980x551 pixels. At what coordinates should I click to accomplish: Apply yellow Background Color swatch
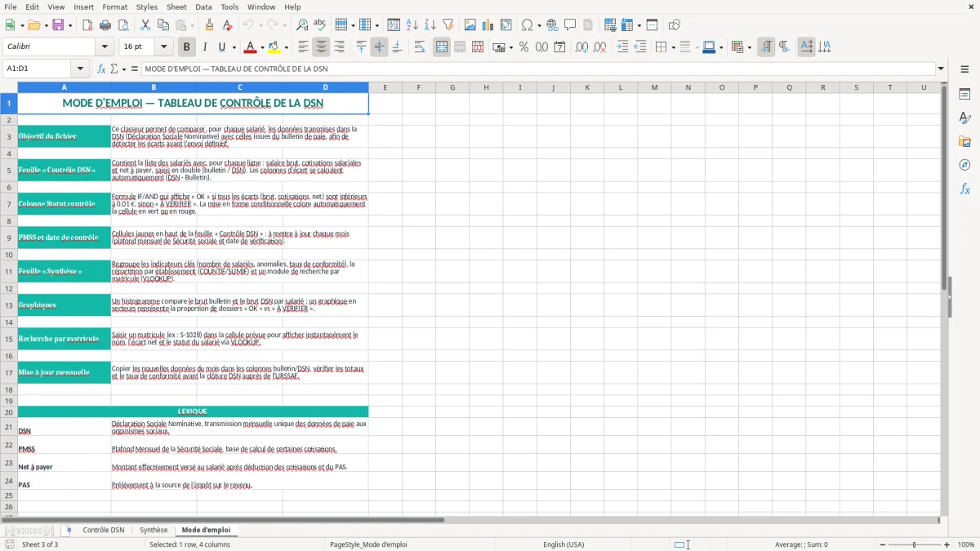click(x=274, y=47)
